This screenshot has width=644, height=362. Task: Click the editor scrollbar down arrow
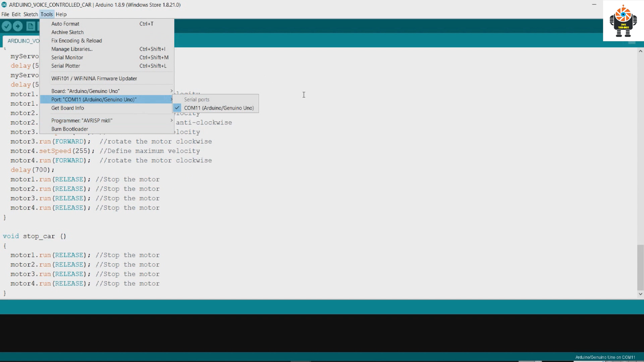pos(640,294)
